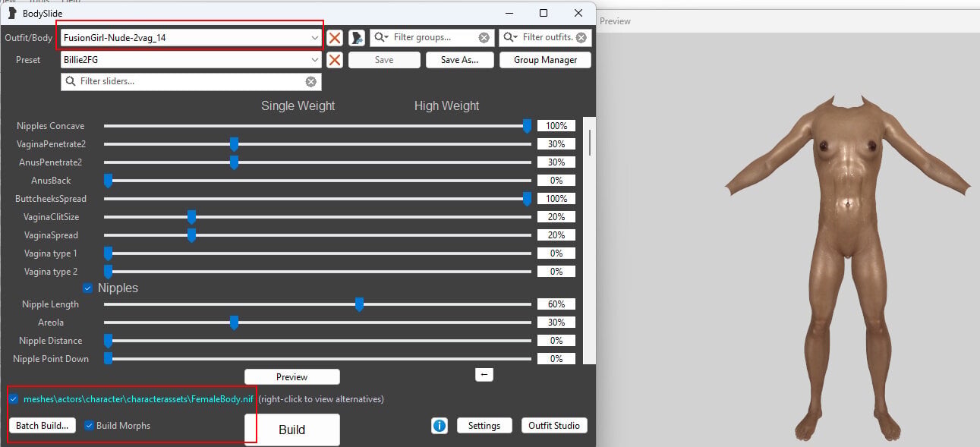Viewport: 980px width, 447px height.
Task: Click the Nipples Concave slider handle
Action: pyautogui.click(x=527, y=126)
